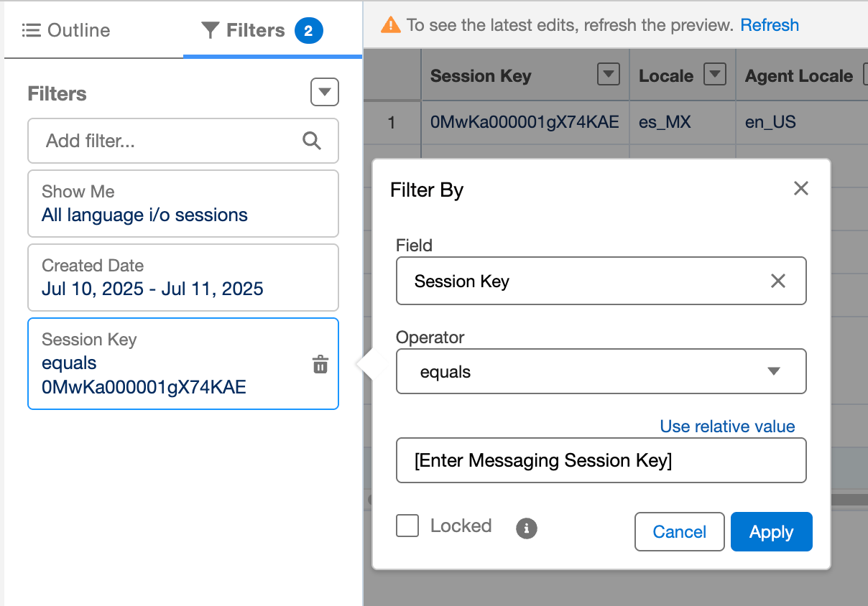Enable the Locked checkbox

(407, 526)
